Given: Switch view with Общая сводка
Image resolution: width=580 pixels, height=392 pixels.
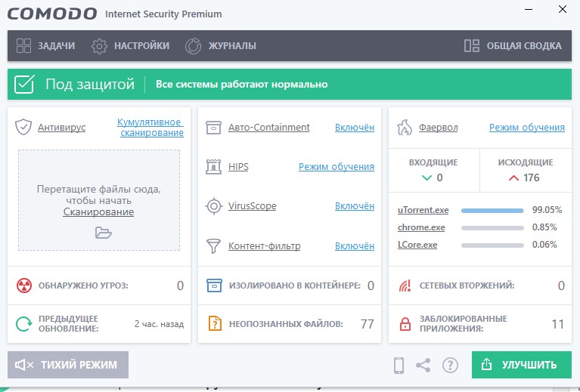Looking at the screenshot, I should point(513,46).
